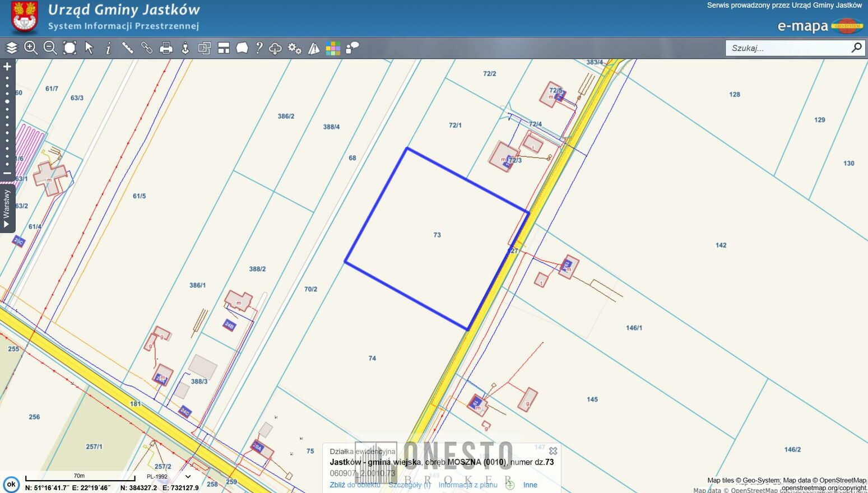Activate the info 'i' identify tool
The image size is (868, 493).
[x=108, y=48]
